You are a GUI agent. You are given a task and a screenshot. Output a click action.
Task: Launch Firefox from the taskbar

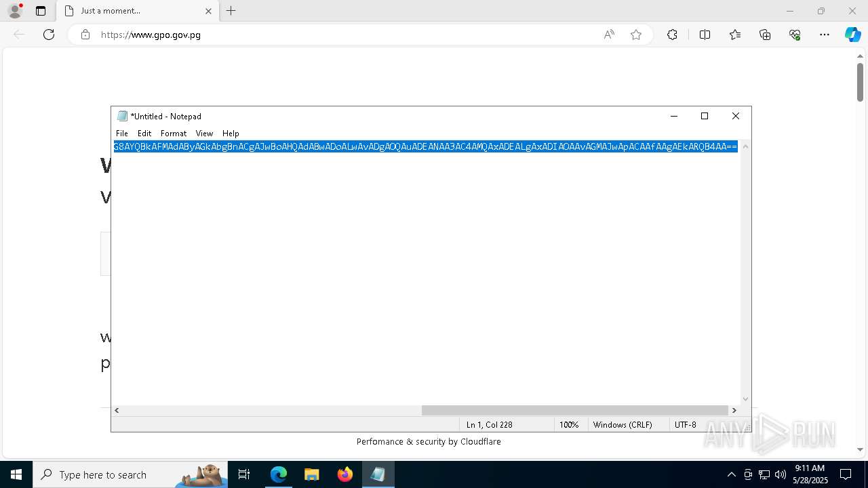[345, 474]
